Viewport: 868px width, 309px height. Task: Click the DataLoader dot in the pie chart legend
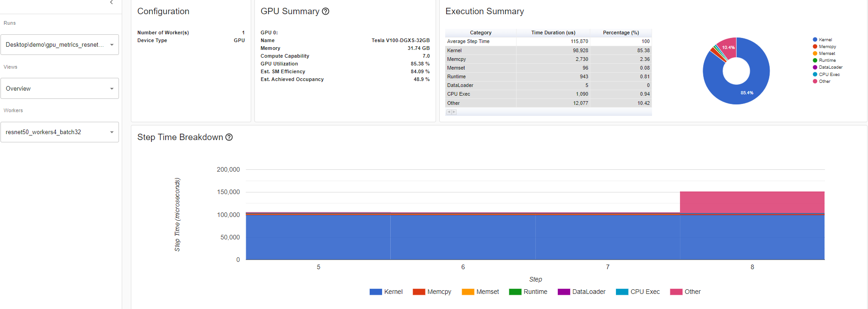coord(815,67)
